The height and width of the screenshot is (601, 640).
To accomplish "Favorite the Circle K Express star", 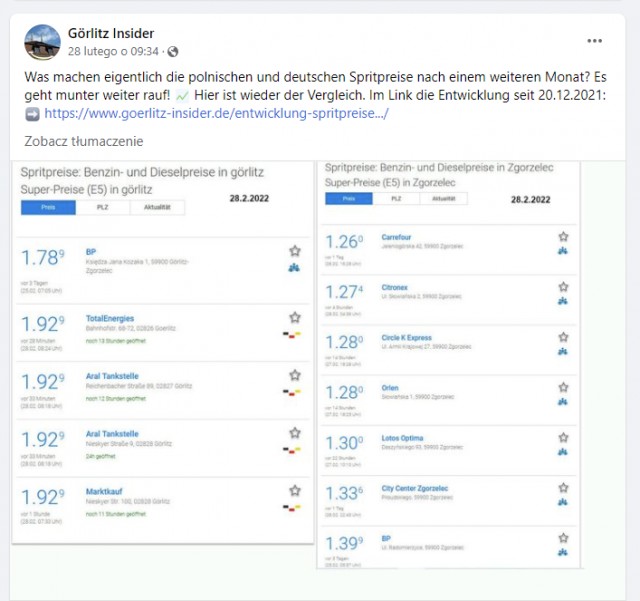I will tap(563, 337).
